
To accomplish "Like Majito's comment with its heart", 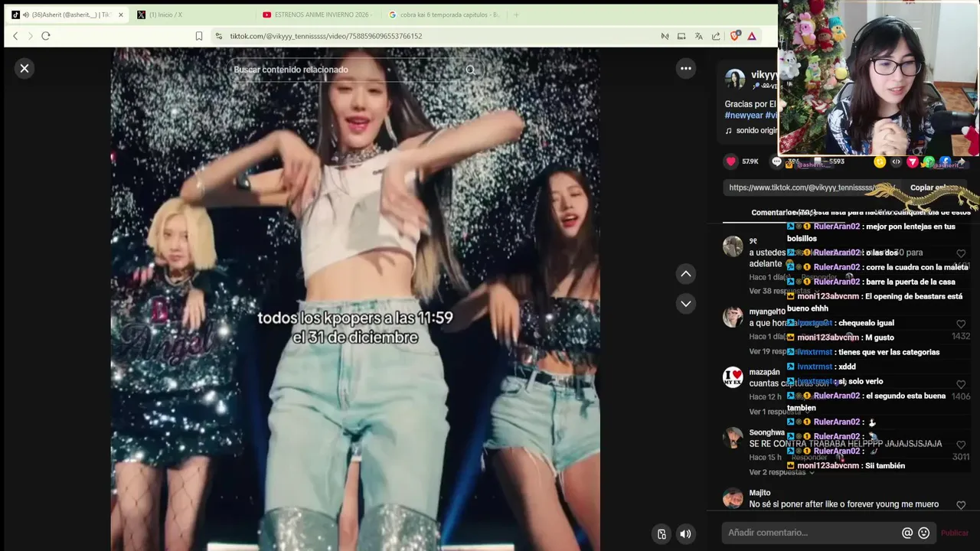I will pyautogui.click(x=961, y=505).
